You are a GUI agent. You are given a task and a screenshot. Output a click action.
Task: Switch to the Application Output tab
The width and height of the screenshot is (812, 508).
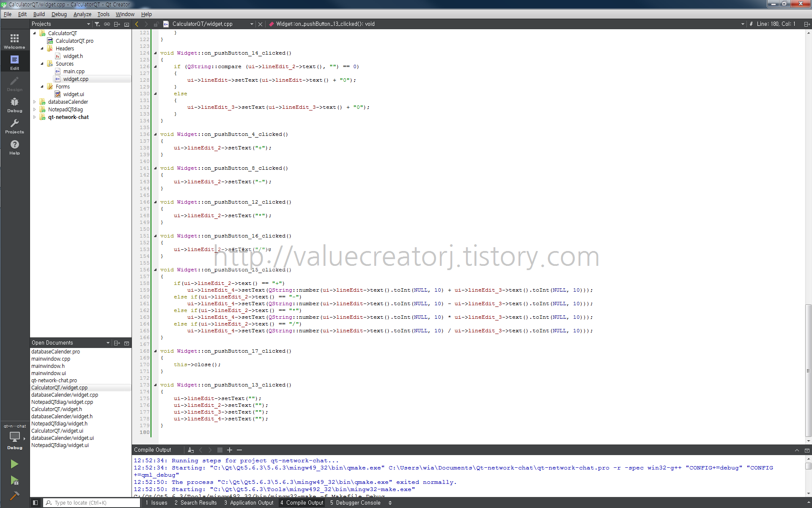click(249, 502)
